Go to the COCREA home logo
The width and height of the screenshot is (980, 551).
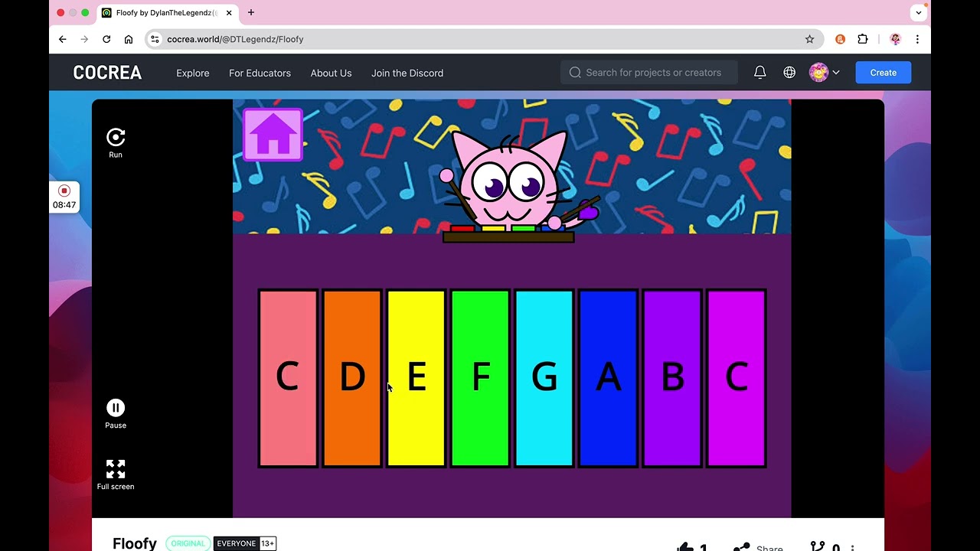107,73
